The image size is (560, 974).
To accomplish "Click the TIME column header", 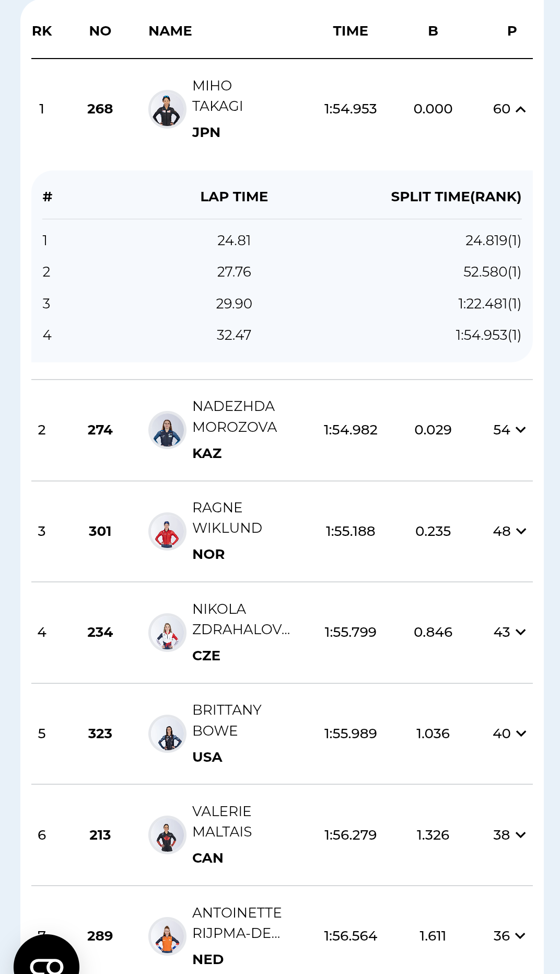I will pyautogui.click(x=351, y=31).
